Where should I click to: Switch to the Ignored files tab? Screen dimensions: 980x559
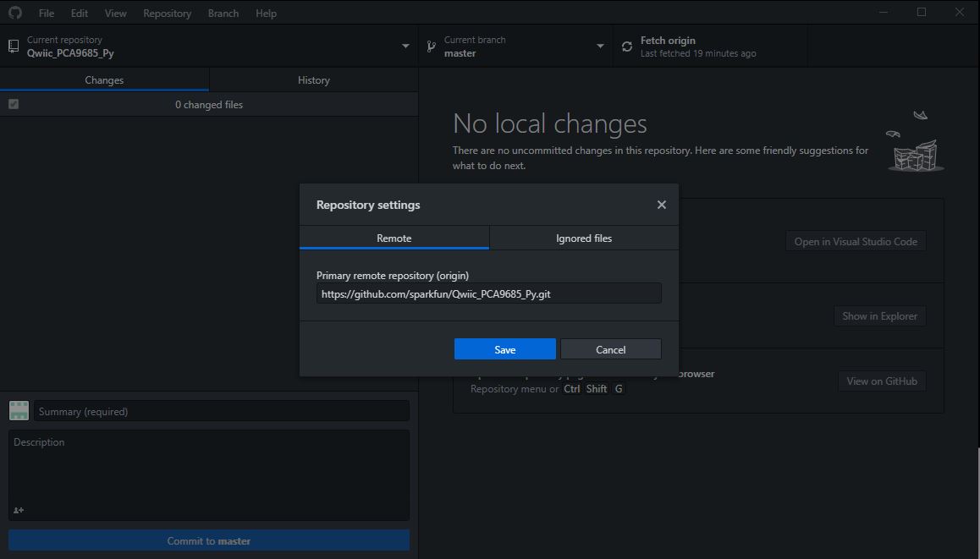(584, 238)
